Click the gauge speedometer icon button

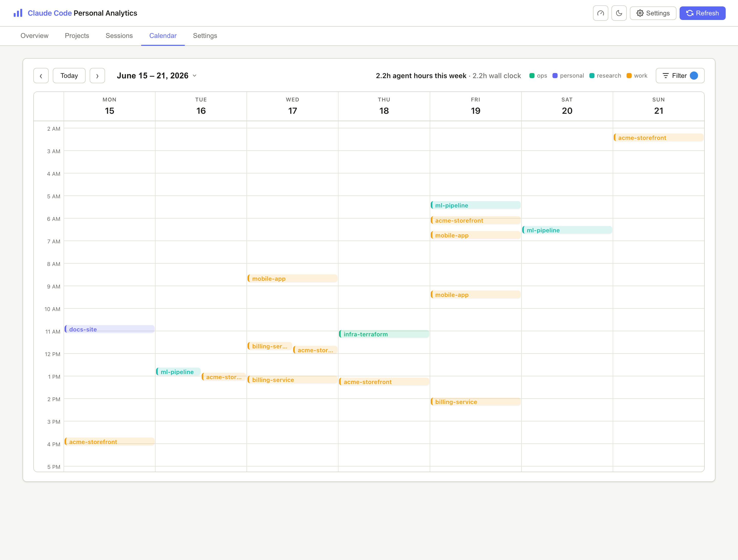(x=600, y=13)
